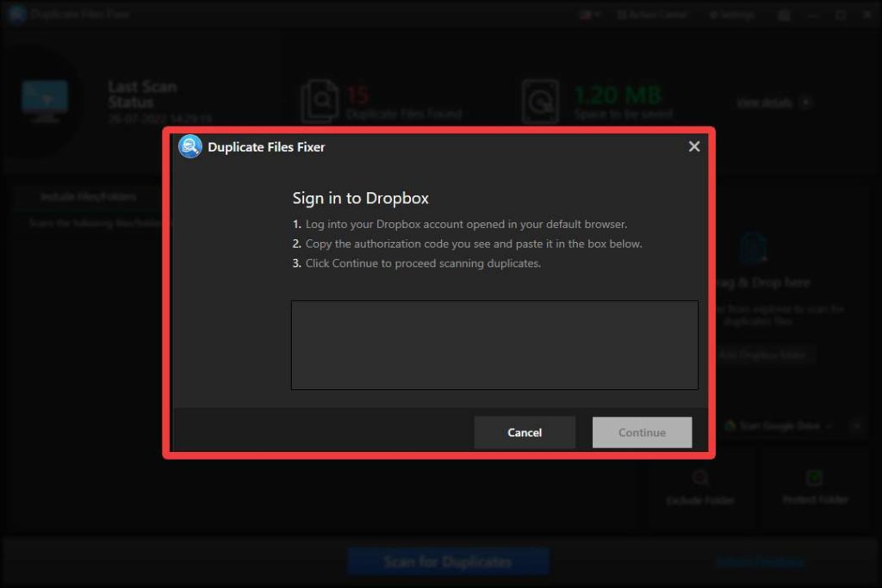Click the greyed Continue button
The height and width of the screenshot is (588, 882).
point(642,432)
